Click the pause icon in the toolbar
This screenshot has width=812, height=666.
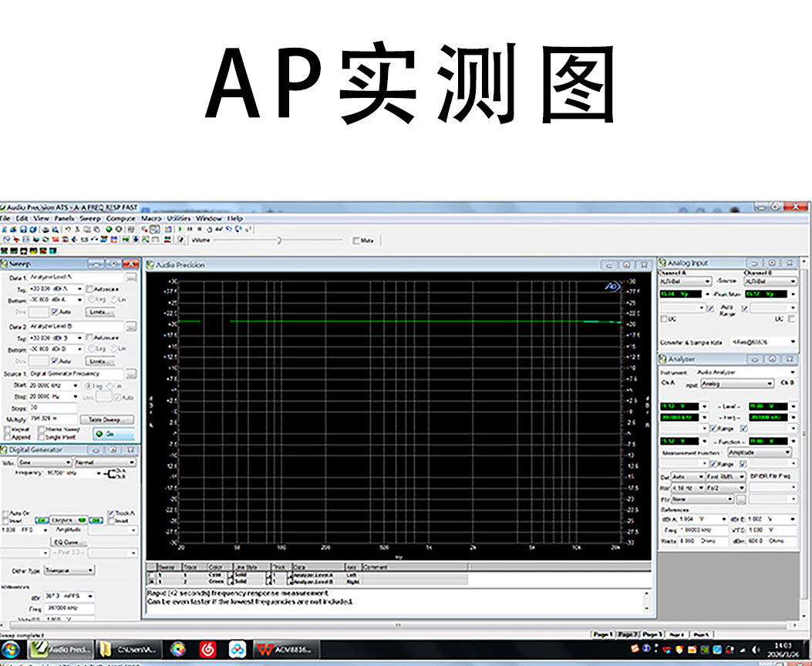tap(190, 229)
